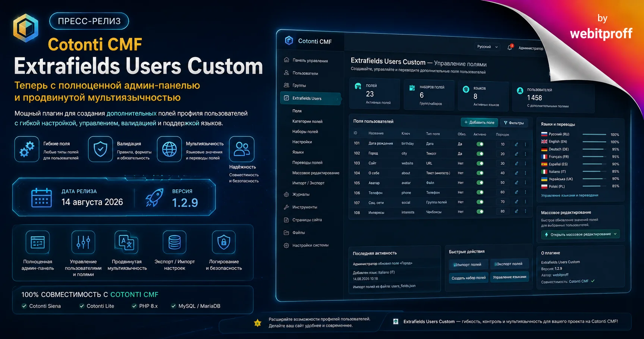Open Инструменты in the sidebar
Image resolution: width=644 pixels, height=339 pixels.
[305, 207]
